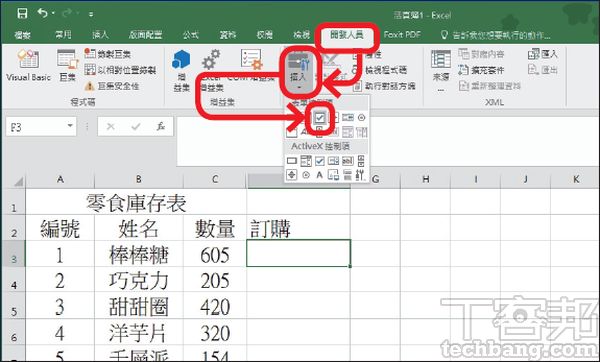Select ActiveX text box icon
The width and height of the screenshot is (600, 362).
tap(347, 161)
